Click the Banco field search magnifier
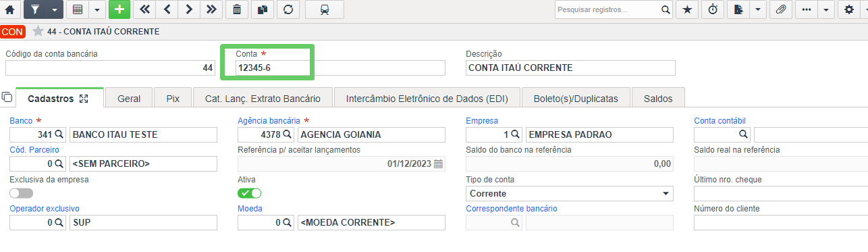 click(x=59, y=134)
